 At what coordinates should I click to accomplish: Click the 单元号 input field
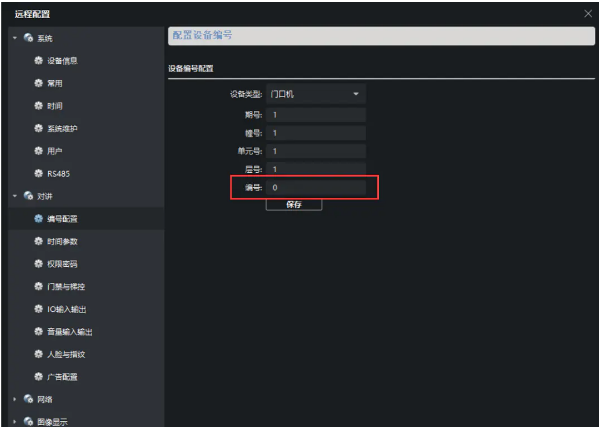(316, 151)
